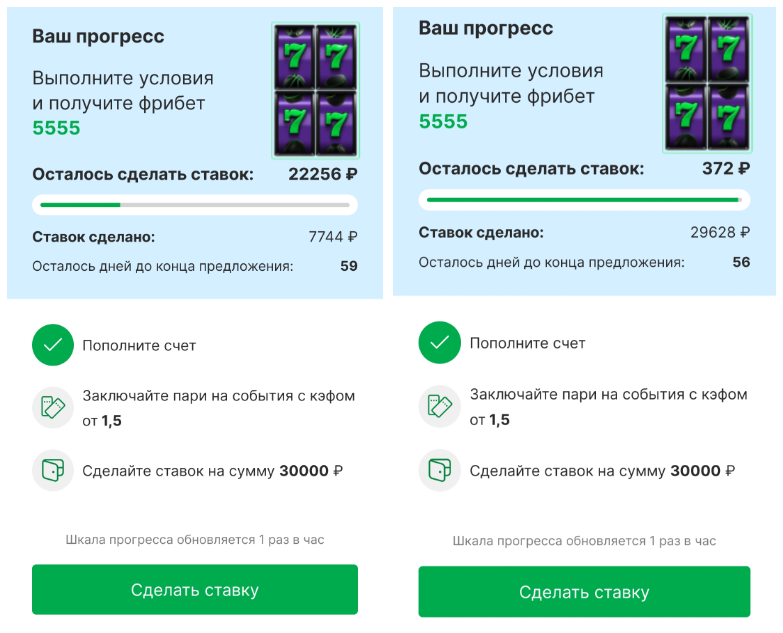Select the 'Ставок сделано' amount 7744 ₽
Image resolution: width=783 pixels, height=633 pixels.
[332, 237]
